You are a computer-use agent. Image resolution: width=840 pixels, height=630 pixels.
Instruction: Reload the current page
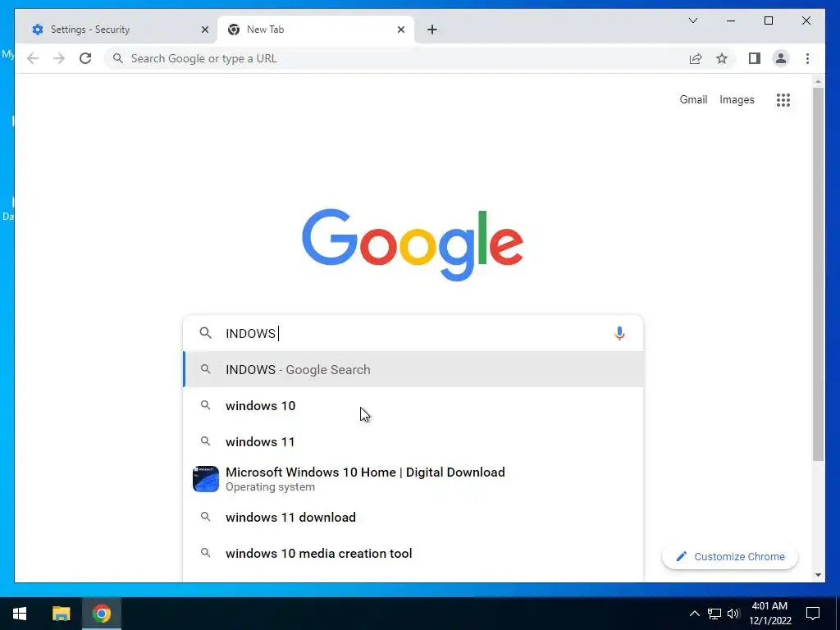85,58
